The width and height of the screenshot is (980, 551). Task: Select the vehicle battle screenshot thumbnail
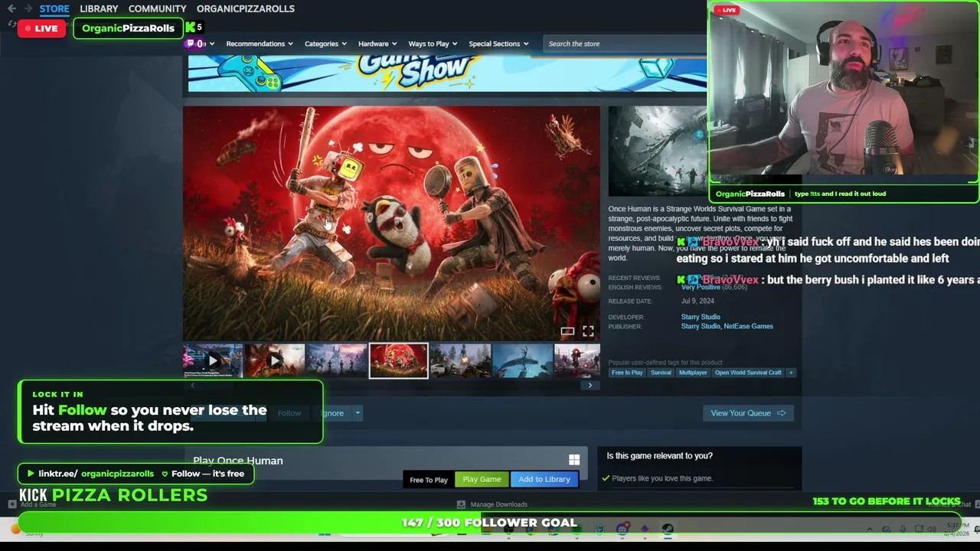tap(460, 360)
